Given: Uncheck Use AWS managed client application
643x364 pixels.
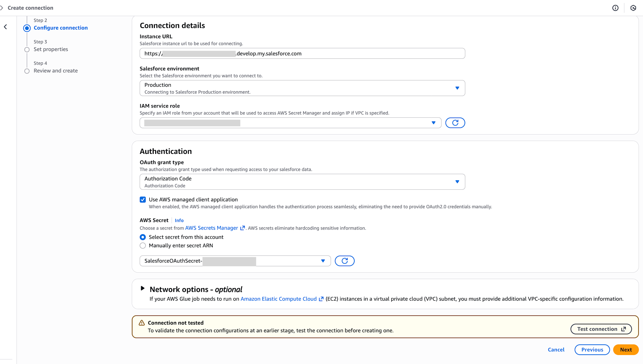Looking at the screenshot, I should [x=142, y=200].
